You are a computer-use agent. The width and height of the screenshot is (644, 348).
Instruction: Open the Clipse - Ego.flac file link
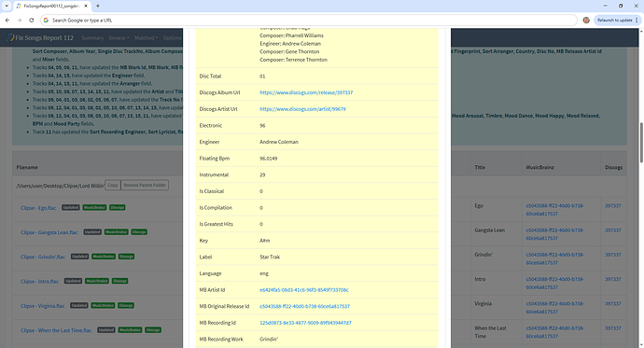(38, 208)
